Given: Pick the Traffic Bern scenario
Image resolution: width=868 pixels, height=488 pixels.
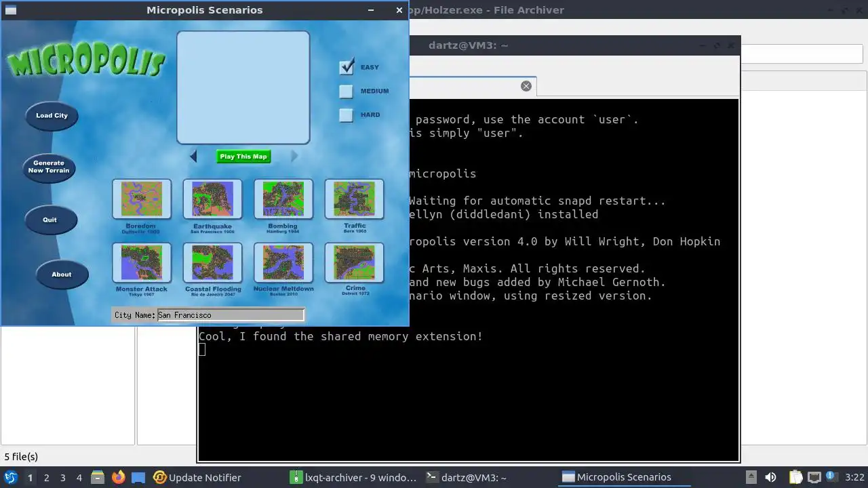Looking at the screenshot, I should [354, 199].
